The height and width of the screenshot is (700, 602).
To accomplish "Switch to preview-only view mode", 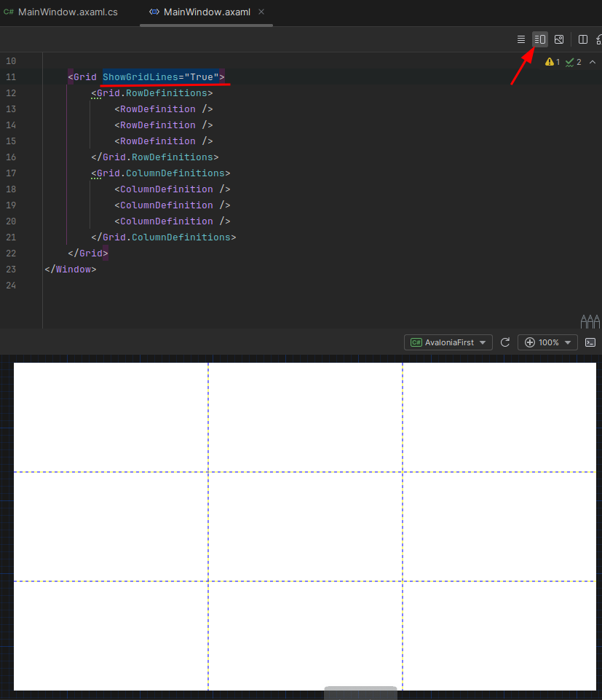I will tap(559, 39).
